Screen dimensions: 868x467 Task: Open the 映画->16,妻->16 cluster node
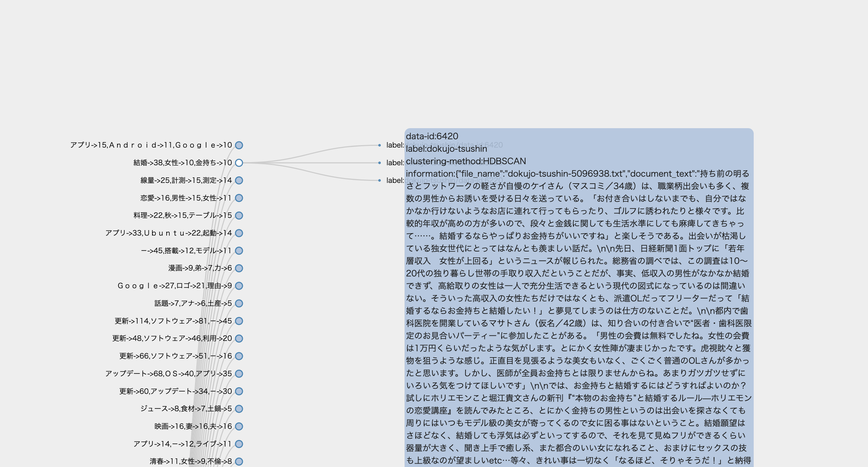pos(239,426)
